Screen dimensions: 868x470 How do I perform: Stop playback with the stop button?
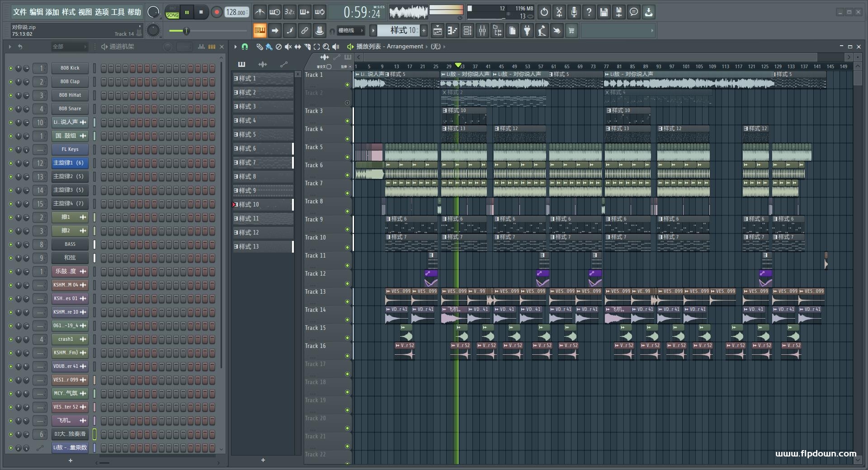[201, 12]
